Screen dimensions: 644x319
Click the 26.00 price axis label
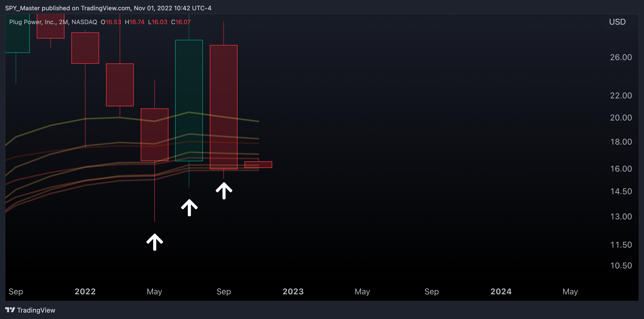tap(621, 57)
